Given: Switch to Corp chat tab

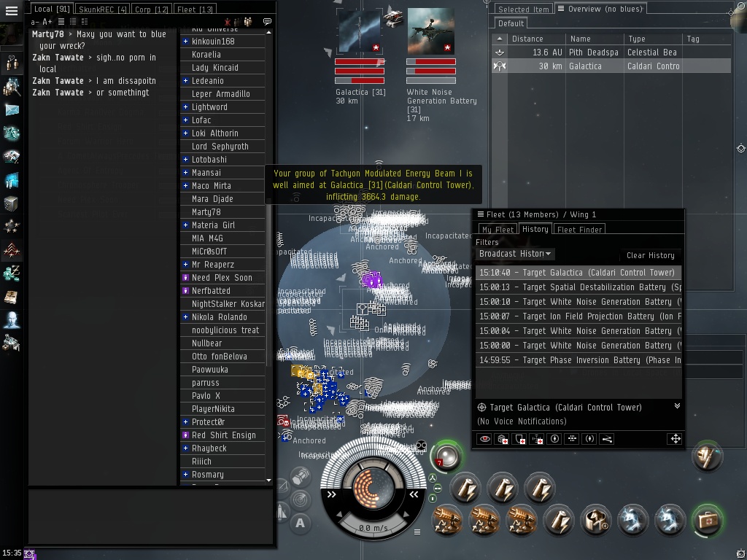Looking at the screenshot, I should tap(152, 9).
